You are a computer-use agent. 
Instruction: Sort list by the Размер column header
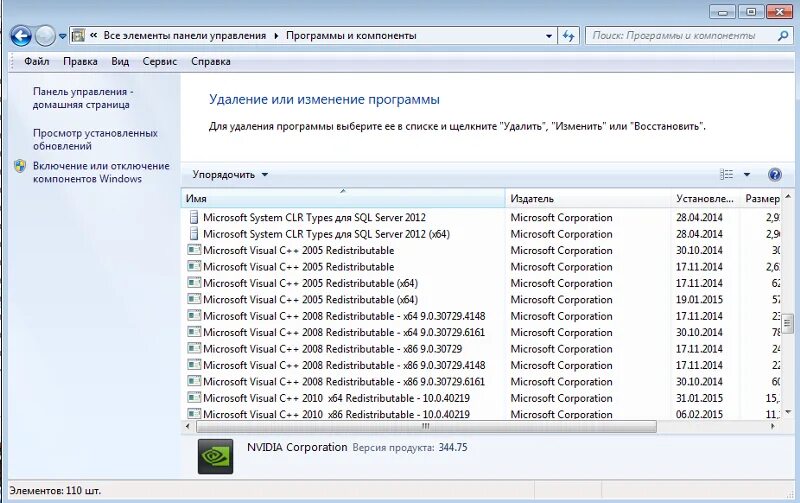(x=761, y=198)
